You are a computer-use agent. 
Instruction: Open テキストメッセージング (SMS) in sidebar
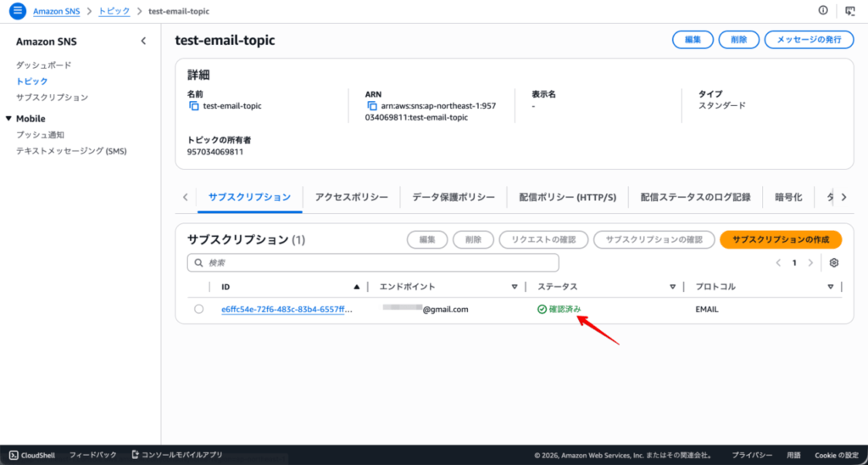71,151
